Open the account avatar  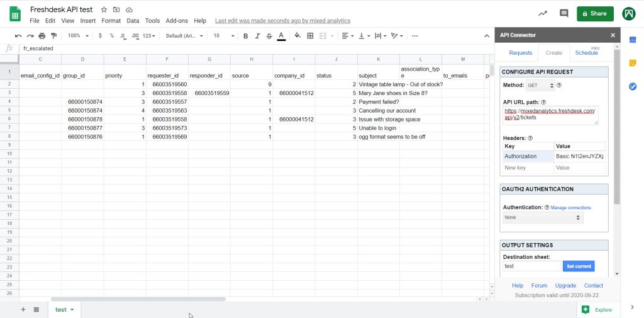629,14
